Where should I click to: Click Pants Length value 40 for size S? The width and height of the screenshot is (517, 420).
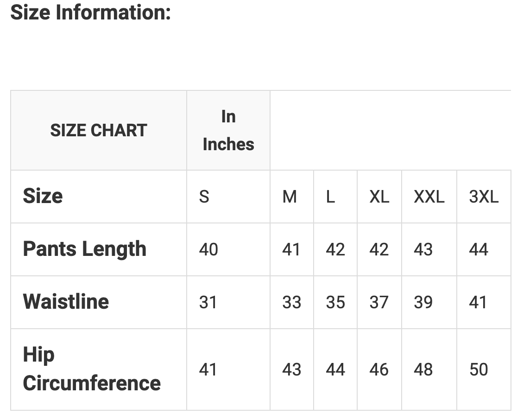point(208,250)
